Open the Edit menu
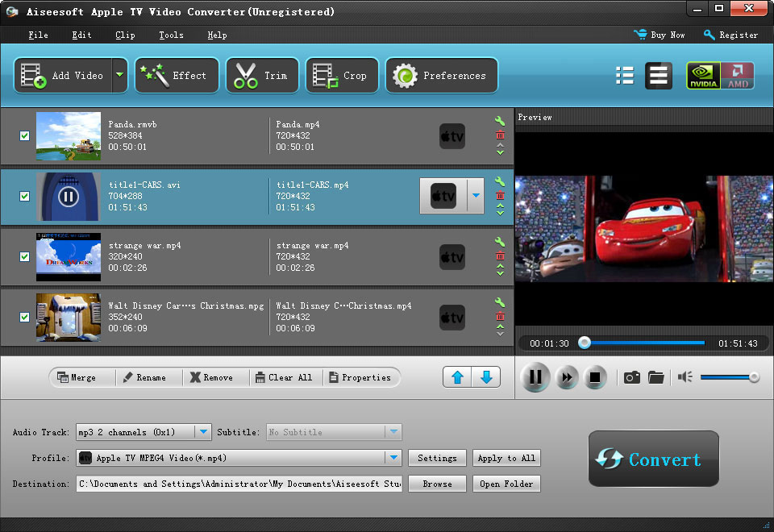 point(81,35)
